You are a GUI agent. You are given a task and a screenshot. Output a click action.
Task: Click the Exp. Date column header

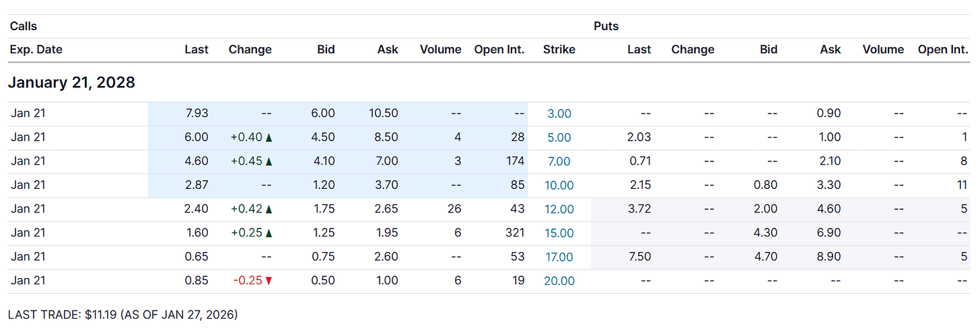coord(36,50)
